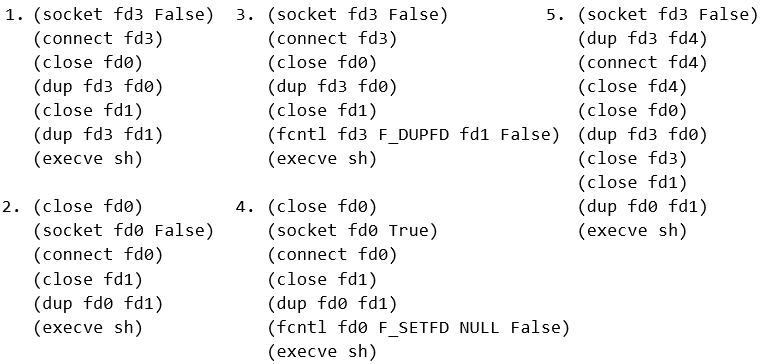Click '(connect fd4)' in listing 5
This screenshot has height=364, width=764.
(642, 63)
